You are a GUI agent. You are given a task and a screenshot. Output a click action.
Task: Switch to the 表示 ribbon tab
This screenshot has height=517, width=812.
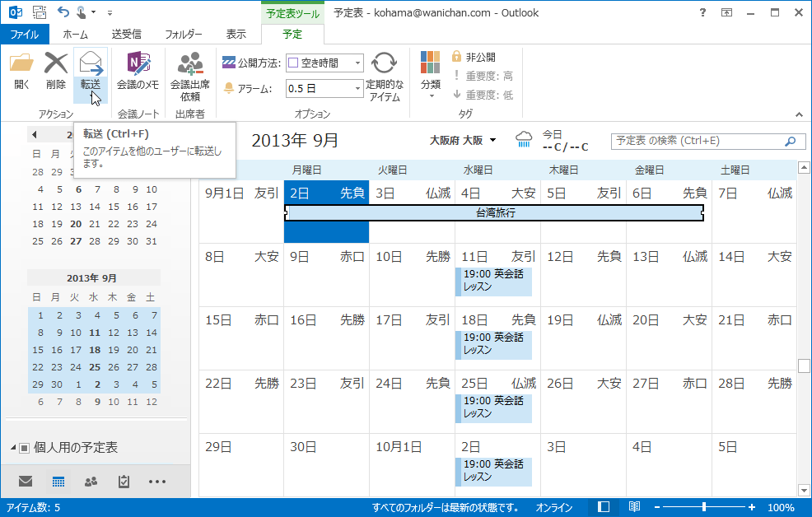(x=236, y=34)
